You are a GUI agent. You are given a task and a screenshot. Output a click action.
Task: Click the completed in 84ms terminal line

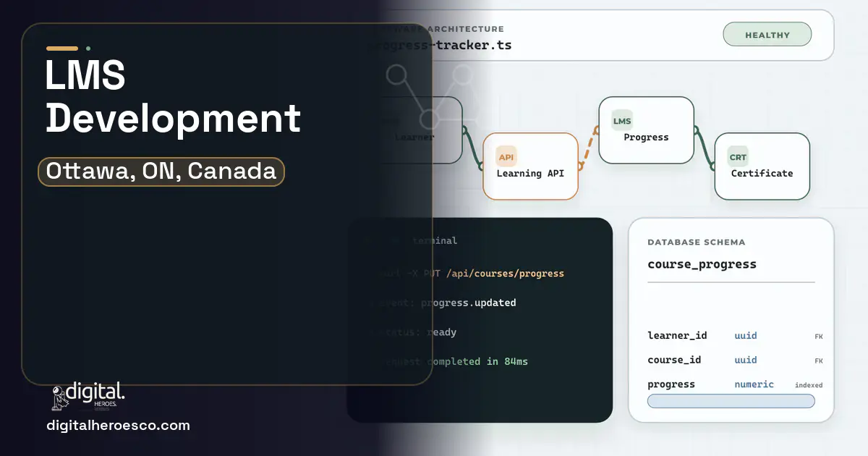click(477, 361)
